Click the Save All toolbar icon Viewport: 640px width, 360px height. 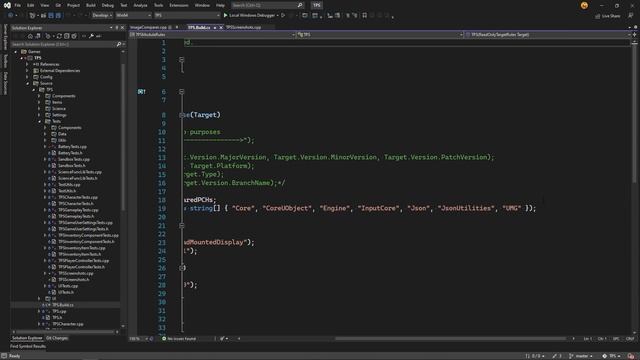(x=58, y=16)
